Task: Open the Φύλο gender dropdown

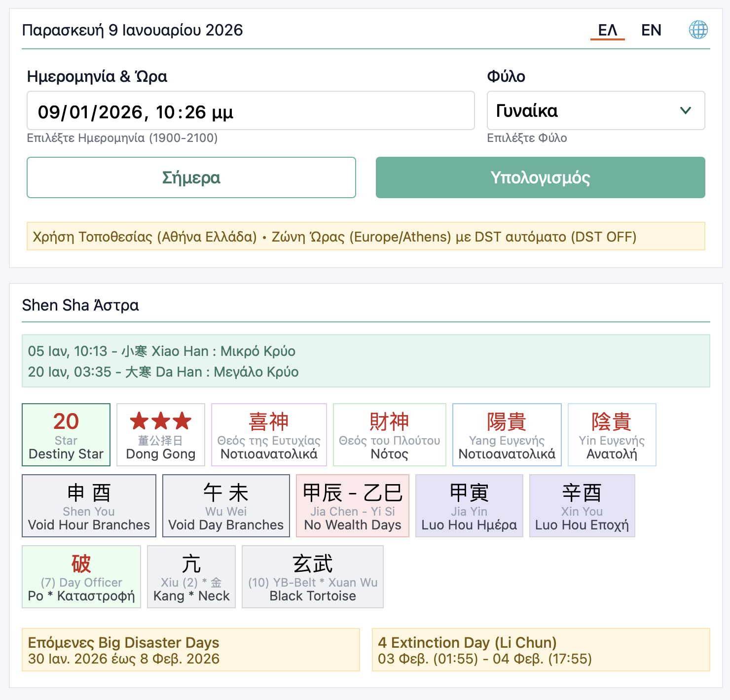Action: pos(595,110)
